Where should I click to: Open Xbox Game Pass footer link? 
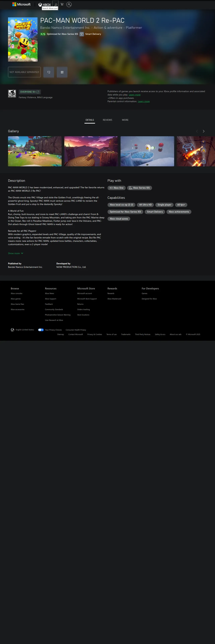coord(18,304)
